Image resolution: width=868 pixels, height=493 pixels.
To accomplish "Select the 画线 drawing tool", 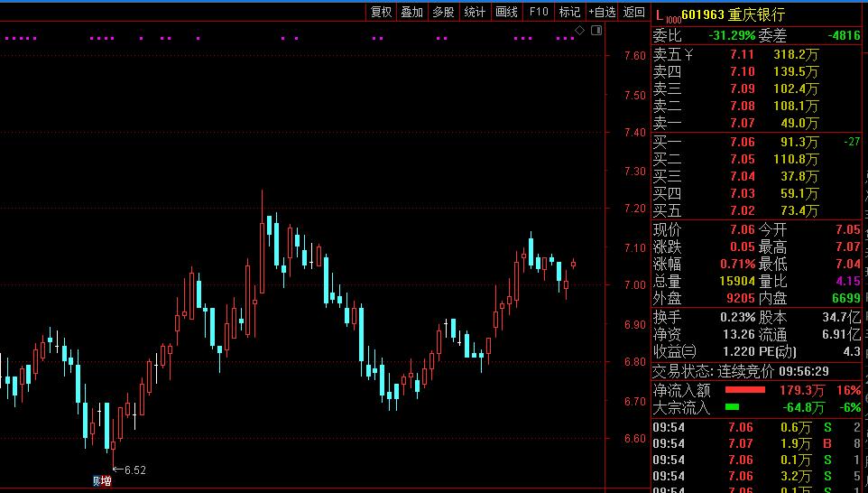I will point(507,12).
